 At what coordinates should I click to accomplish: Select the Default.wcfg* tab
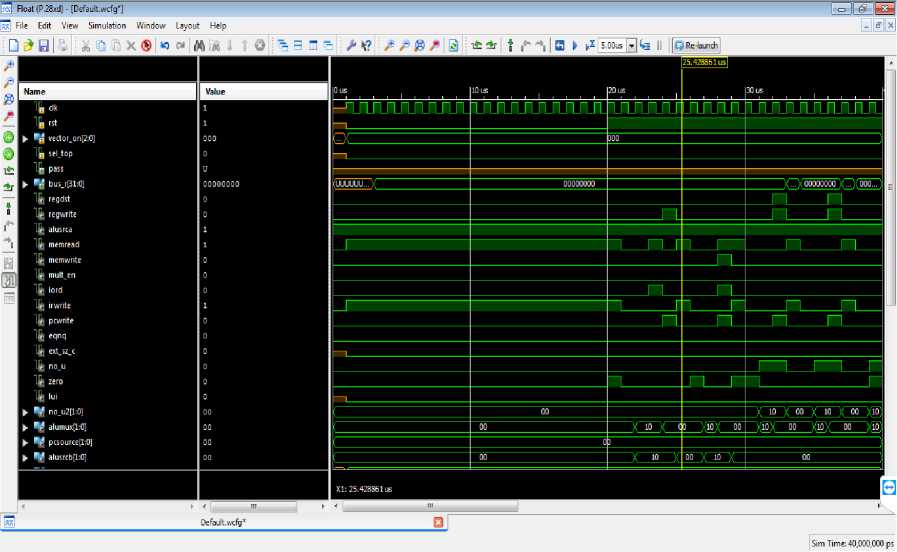[224, 522]
